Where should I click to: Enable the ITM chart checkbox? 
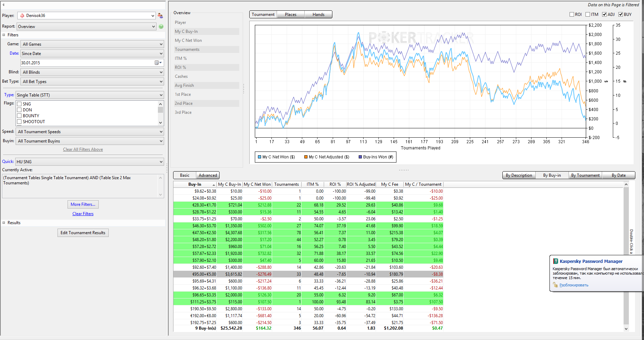(588, 15)
